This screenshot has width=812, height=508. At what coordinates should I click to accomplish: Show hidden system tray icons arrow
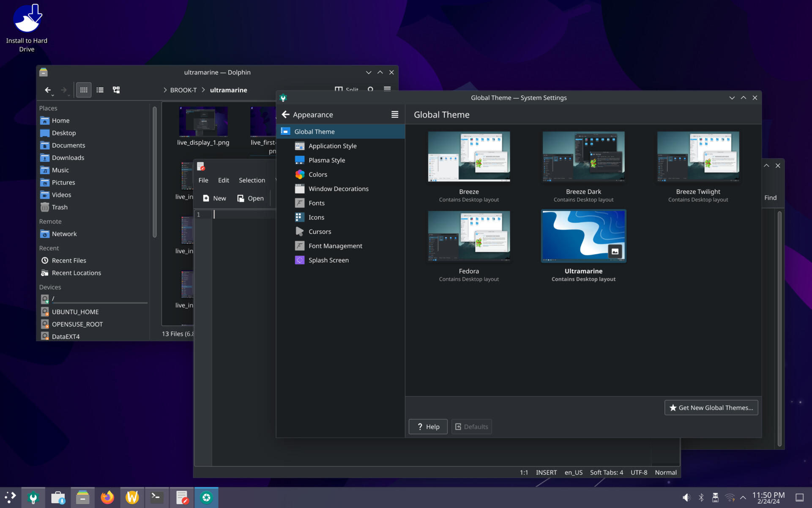click(x=743, y=498)
